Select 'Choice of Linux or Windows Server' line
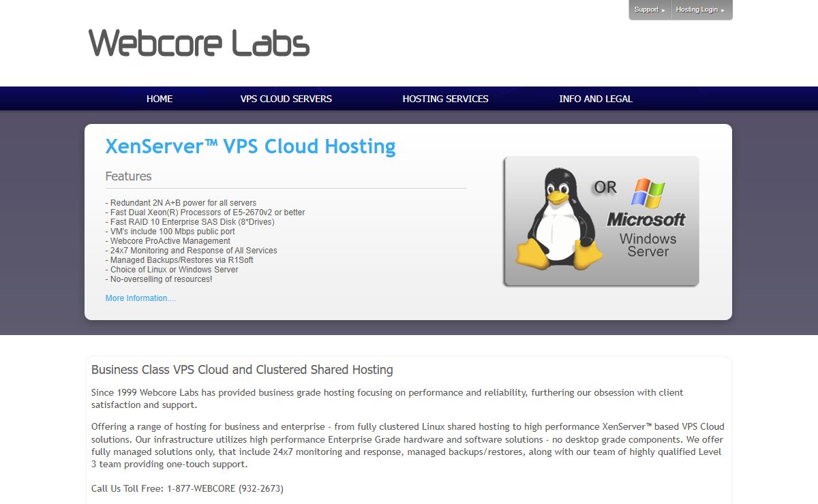The width and height of the screenshot is (818, 504). coord(172,270)
